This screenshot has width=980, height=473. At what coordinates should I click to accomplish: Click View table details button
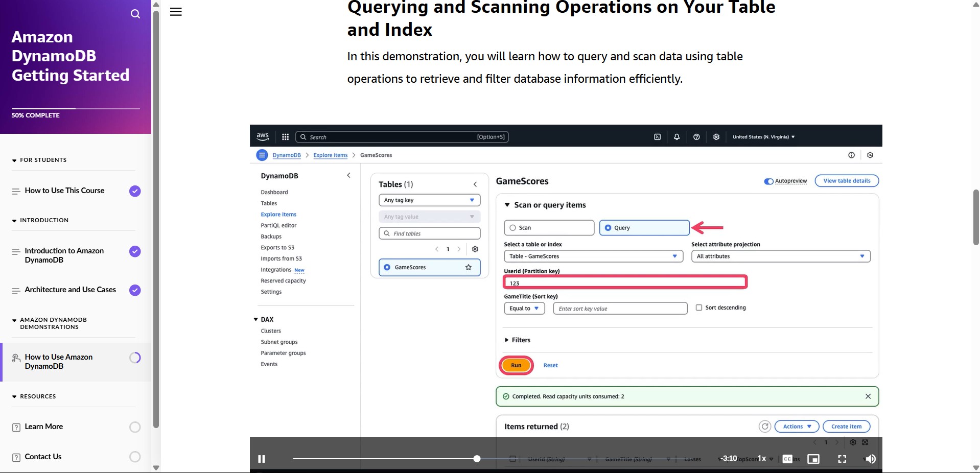847,181
